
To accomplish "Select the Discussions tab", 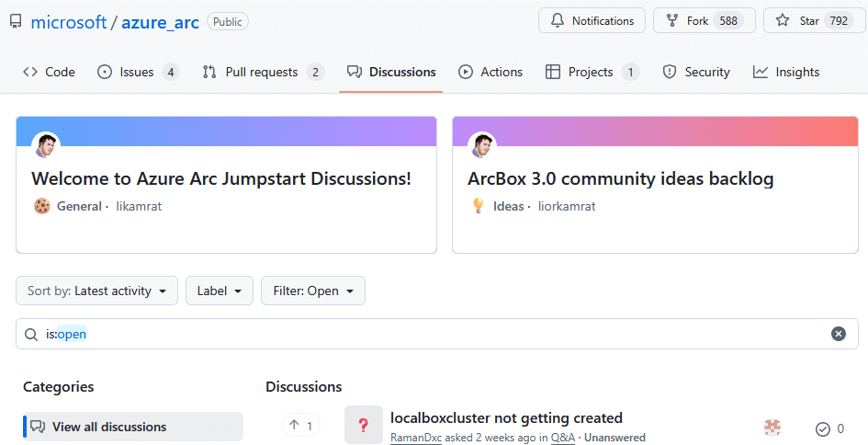I will point(390,72).
